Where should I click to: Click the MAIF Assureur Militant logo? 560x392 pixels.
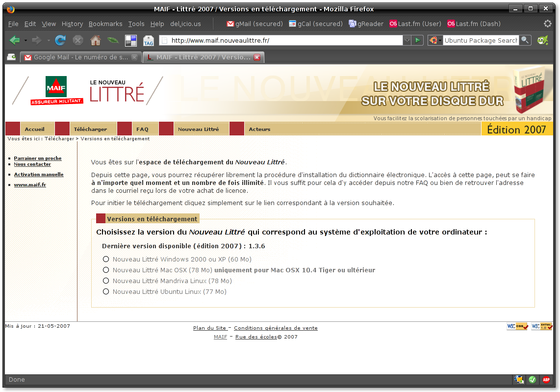tap(56, 90)
